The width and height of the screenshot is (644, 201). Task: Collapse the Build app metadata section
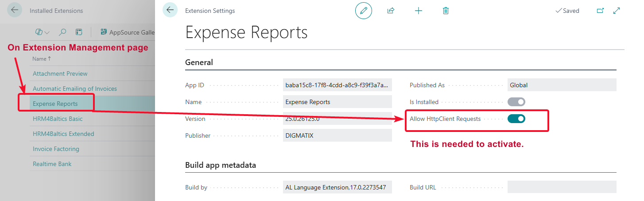221,165
